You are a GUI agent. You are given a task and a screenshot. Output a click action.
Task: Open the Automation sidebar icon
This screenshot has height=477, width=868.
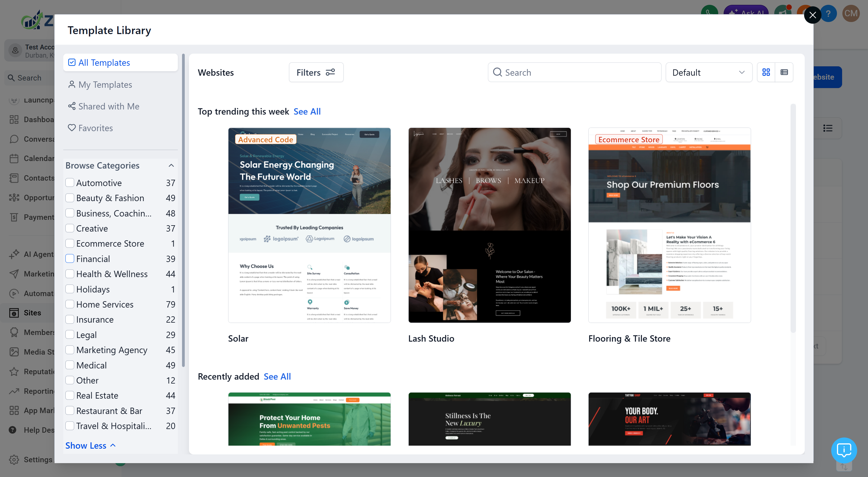point(14,293)
